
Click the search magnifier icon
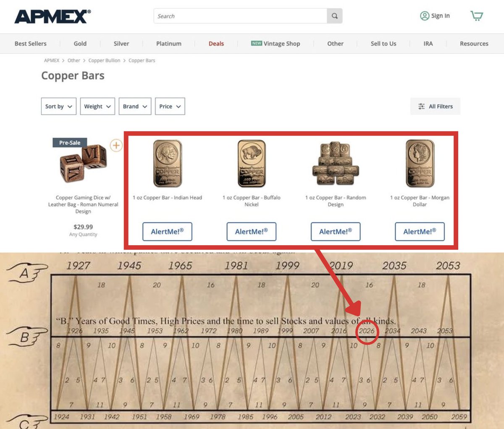tap(335, 16)
